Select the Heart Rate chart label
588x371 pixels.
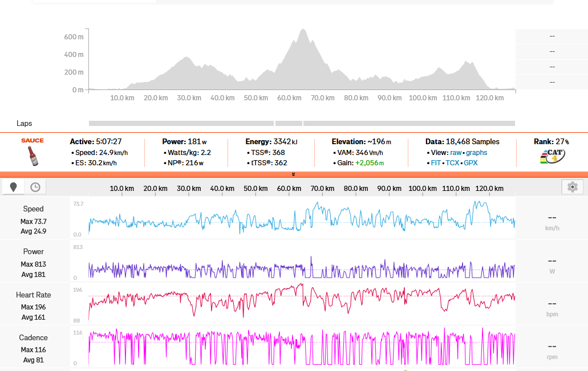pos(34,295)
